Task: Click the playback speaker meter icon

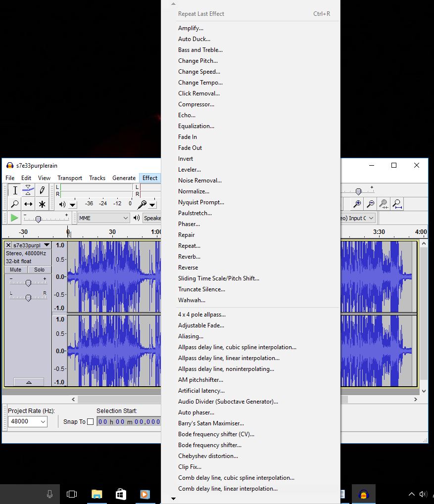Action: pos(62,204)
